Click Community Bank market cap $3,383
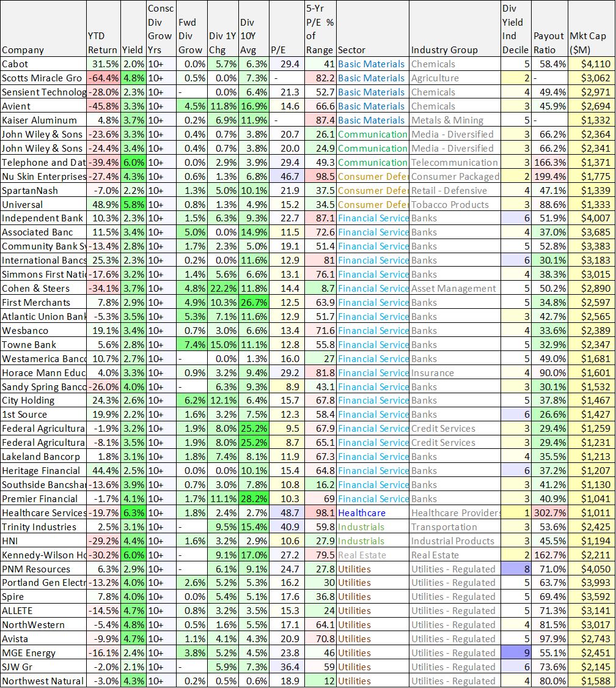This screenshot has width=616, height=688. pos(592,246)
